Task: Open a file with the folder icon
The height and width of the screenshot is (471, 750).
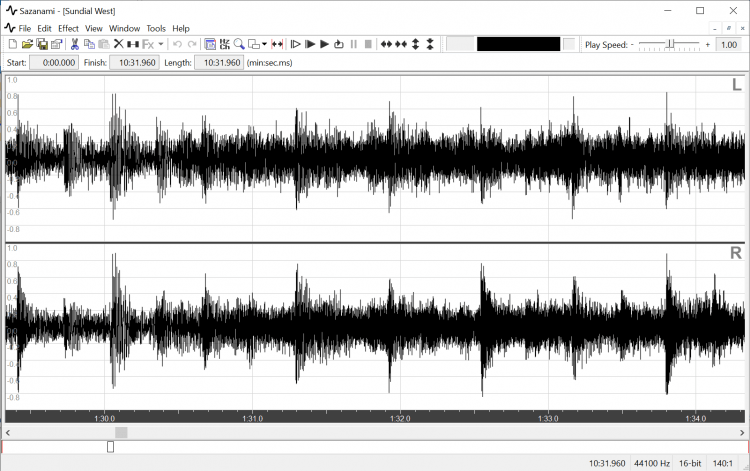Action: (x=27, y=44)
